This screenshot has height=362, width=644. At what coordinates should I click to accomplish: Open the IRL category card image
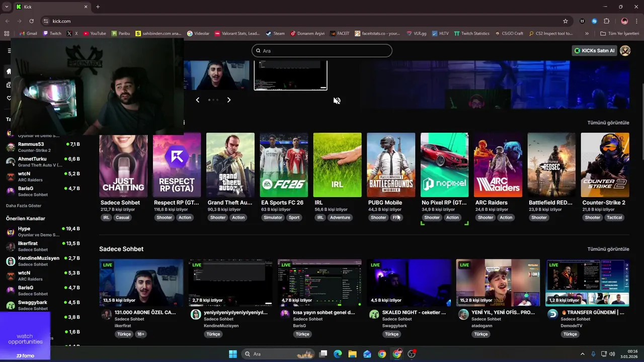[337, 165]
